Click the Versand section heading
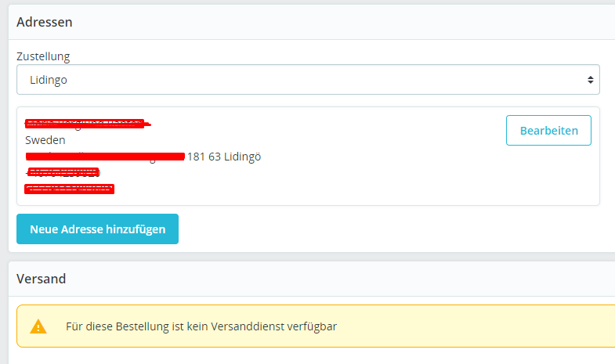The height and width of the screenshot is (364, 615). point(42,279)
